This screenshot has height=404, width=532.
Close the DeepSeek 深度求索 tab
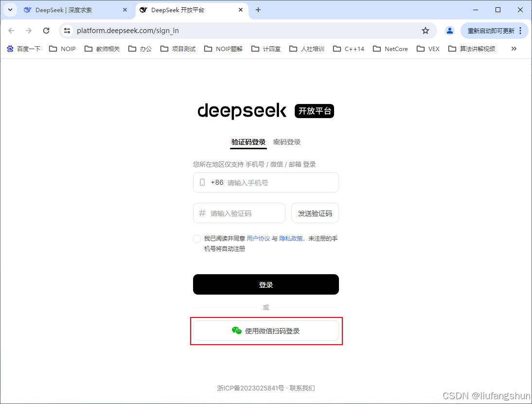tap(125, 10)
